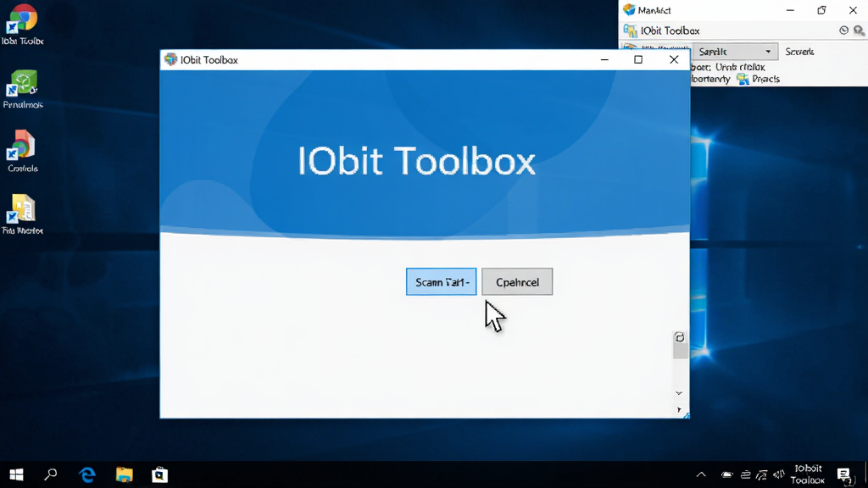
Task: Open the yellow folder documents desktop shortcut
Action: [22, 214]
